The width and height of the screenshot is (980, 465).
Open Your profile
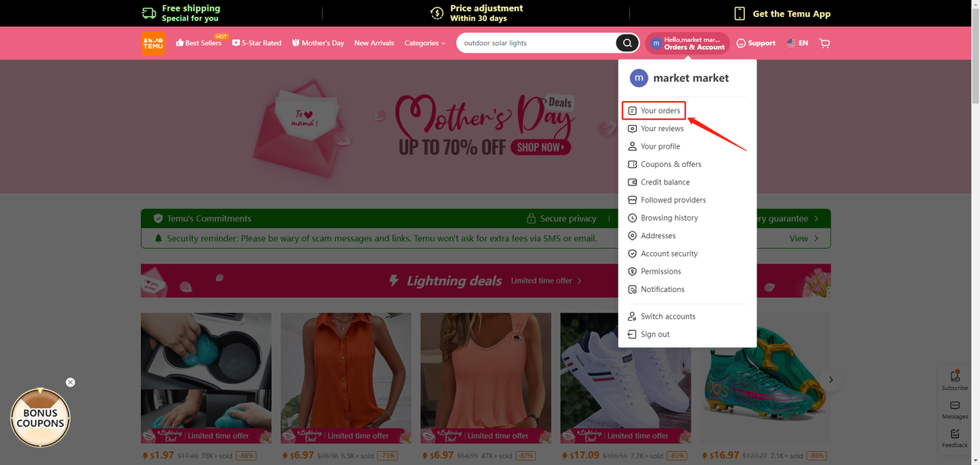click(x=654, y=146)
